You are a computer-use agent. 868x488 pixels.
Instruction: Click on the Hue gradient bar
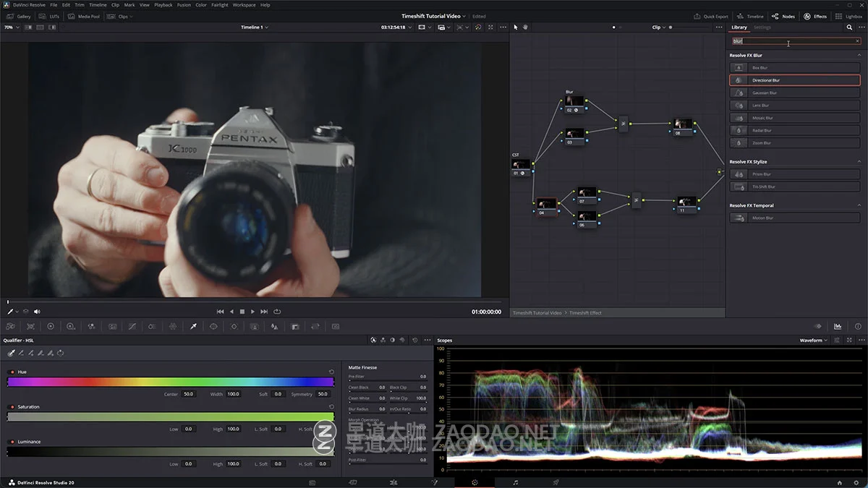(x=171, y=382)
